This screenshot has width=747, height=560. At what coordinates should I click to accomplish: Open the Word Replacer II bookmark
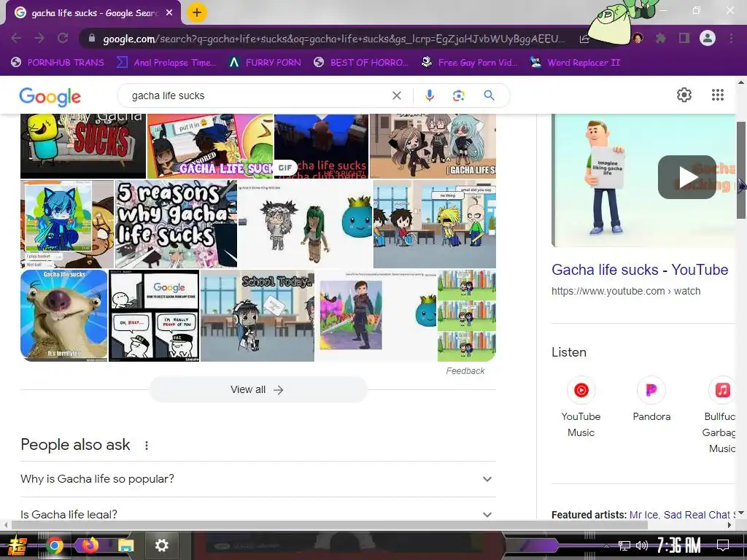(576, 63)
